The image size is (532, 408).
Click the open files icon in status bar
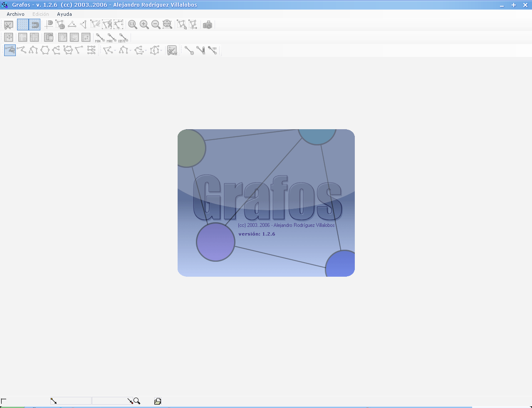pyautogui.click(x=158, y=401)
